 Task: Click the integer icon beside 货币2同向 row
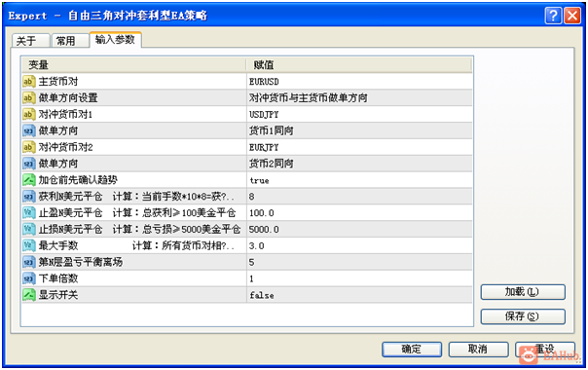[x=29, y=164]
